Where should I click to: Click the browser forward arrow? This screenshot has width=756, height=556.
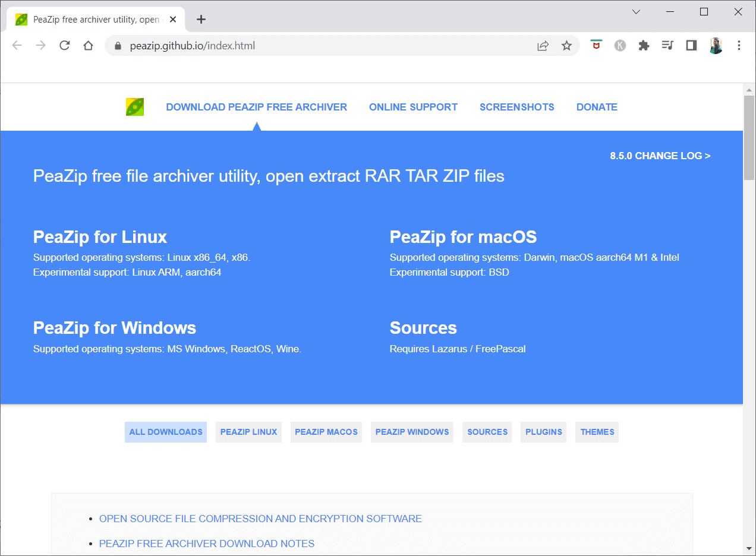pos(40,46)
